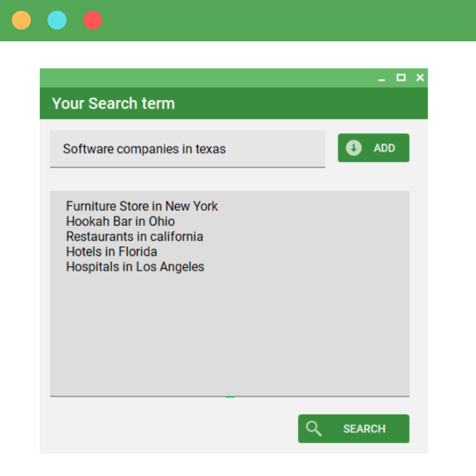This screenshot has height=476, width=476.
Task: Maximize the search term window
Action: [x=401, y=78]
